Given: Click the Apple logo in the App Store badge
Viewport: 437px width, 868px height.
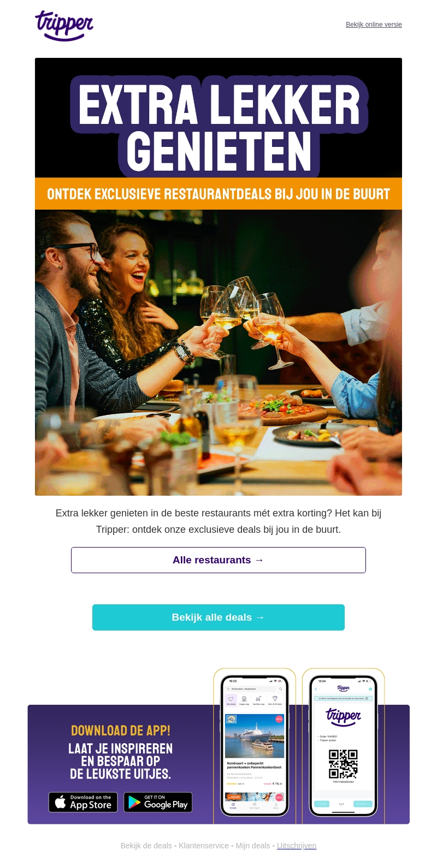Looking at the screenshot, I should click(61, 802).
